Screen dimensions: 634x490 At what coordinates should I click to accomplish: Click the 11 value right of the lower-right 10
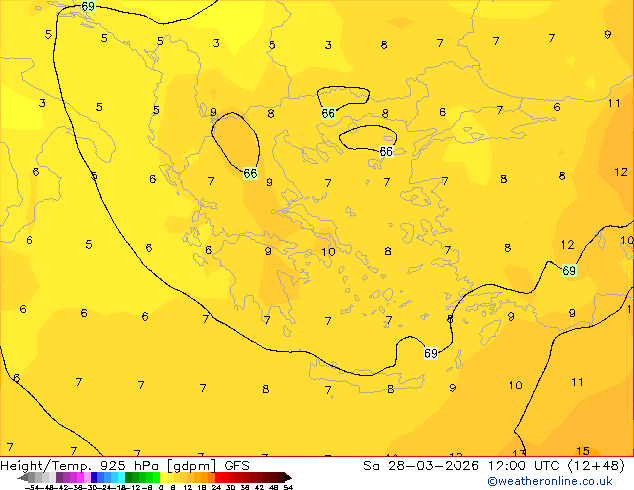point(577,382)
